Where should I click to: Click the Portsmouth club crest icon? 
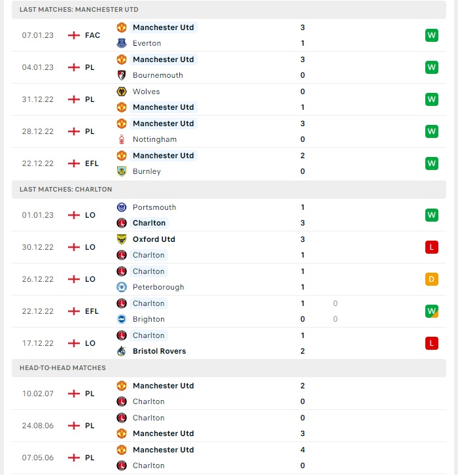pos(122,207)
